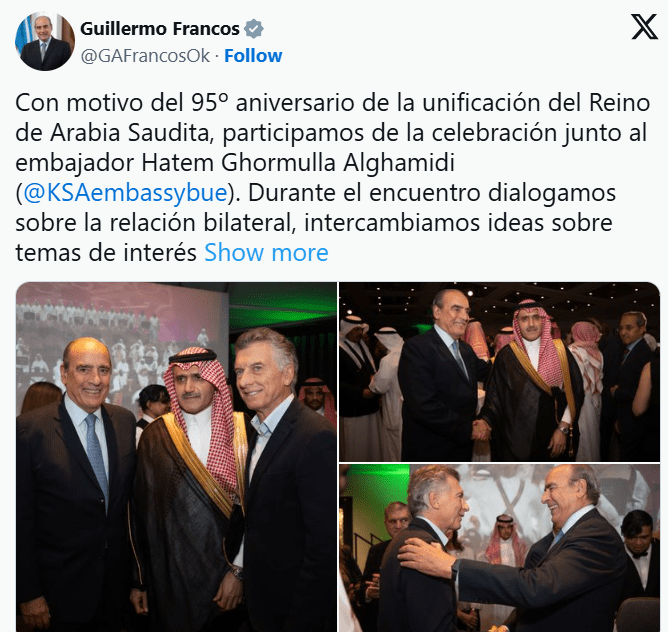The height and width of the screenshot is (632, 668).
Task: Click the phrase 'temas de interés'
Action: pos(106,253)
